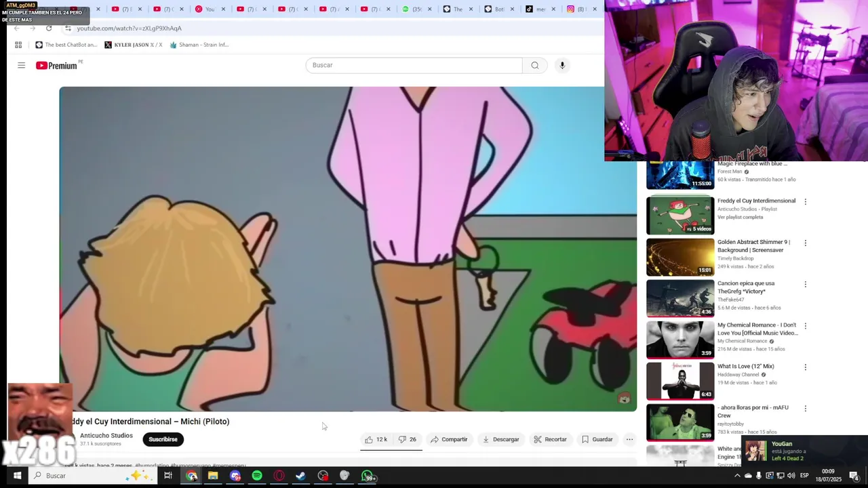
Task: Open WhatsApp 99+ from the taskbar
Action: point(368,476)
